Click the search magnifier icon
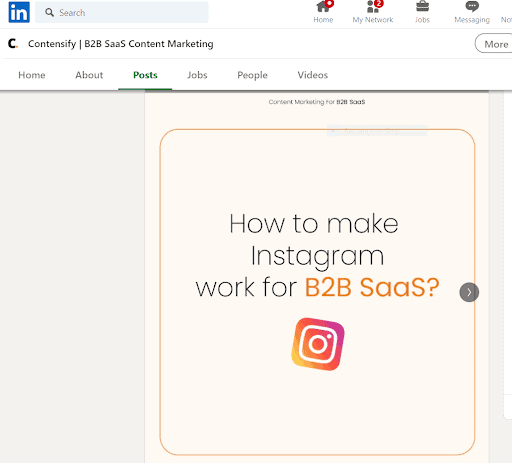Viewport: 512px width, 463px height. click(x=49, y=13)
